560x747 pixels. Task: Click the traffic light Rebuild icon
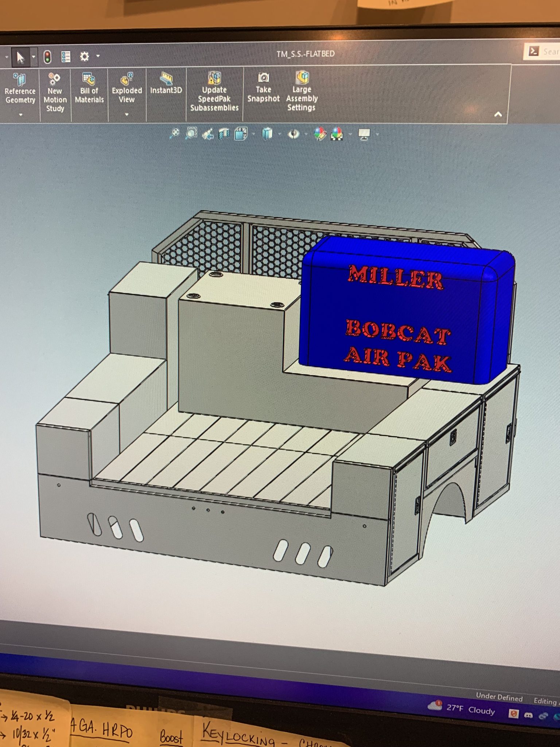point(47,57)
